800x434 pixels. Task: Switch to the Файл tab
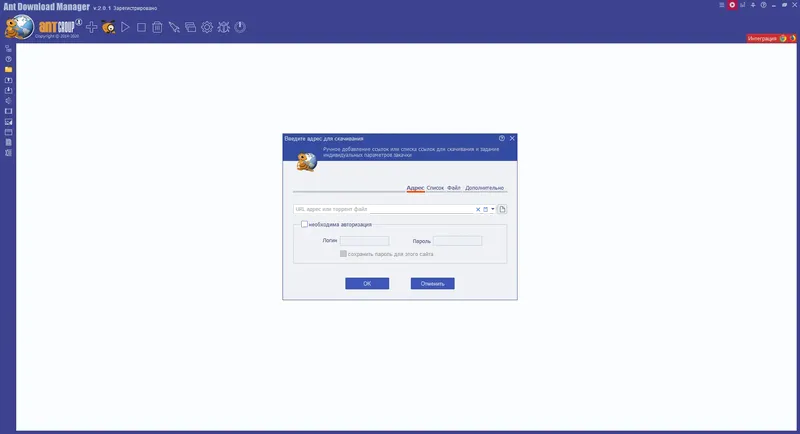454,188
